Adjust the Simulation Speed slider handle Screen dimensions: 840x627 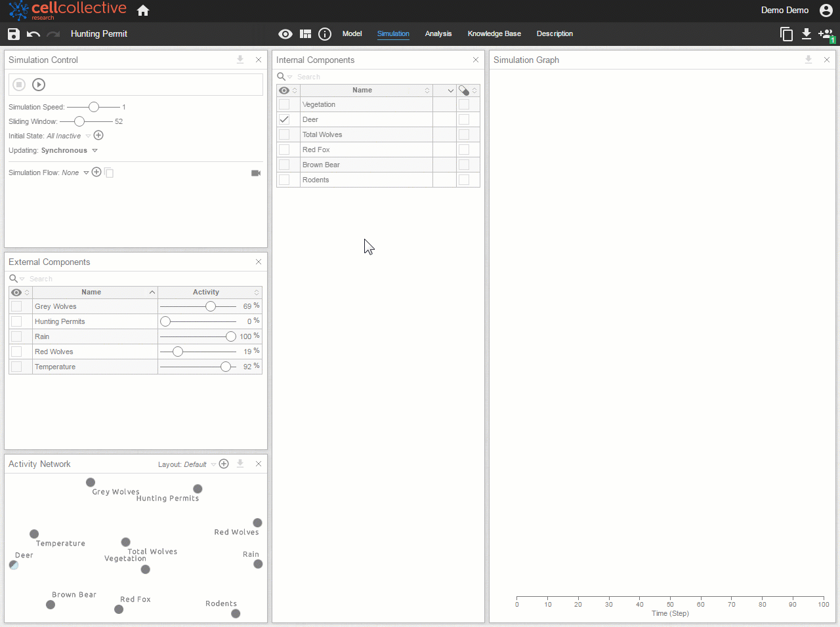pyautogui.click(x=94, y=107)
